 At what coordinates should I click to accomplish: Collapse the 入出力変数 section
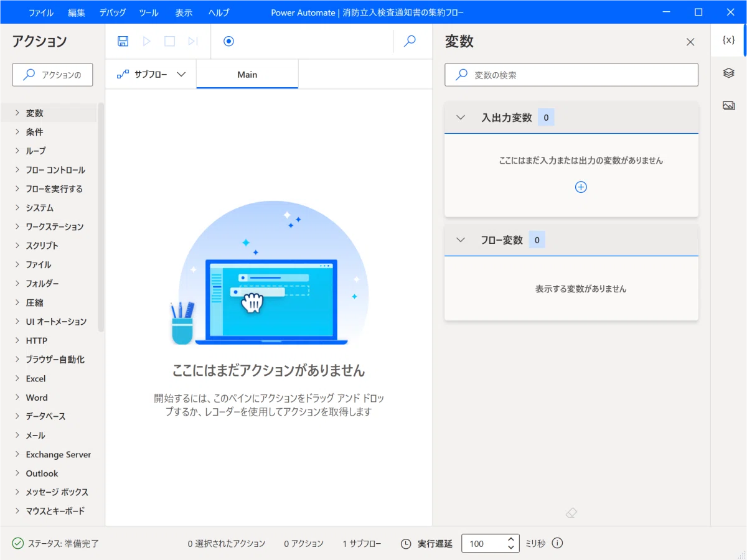pos(461,118)
